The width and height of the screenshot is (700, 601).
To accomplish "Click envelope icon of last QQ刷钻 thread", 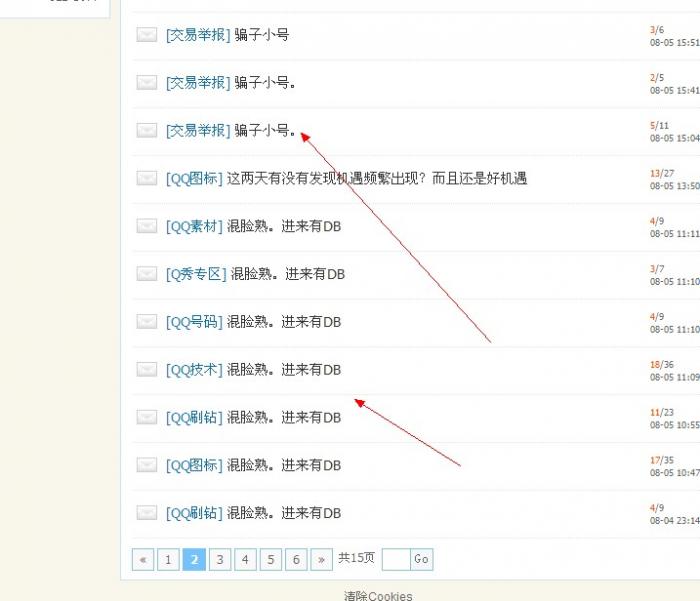I will [146, 513].
